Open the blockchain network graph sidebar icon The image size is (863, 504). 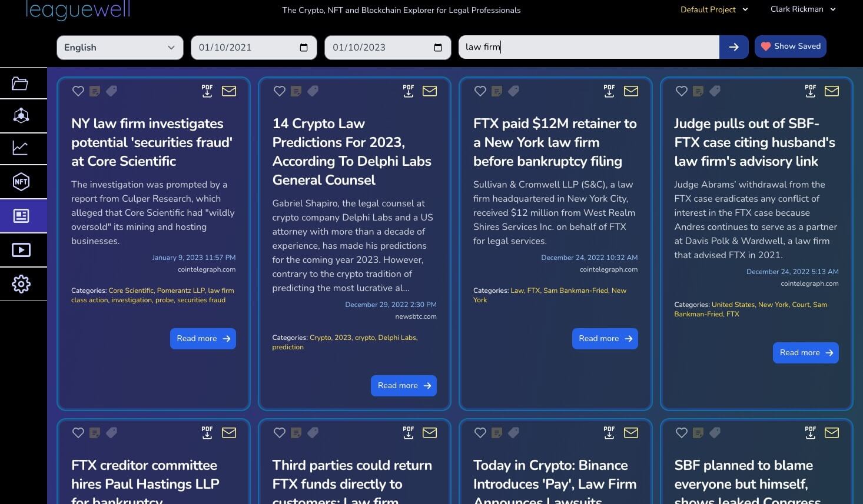[x=21, y=115]
